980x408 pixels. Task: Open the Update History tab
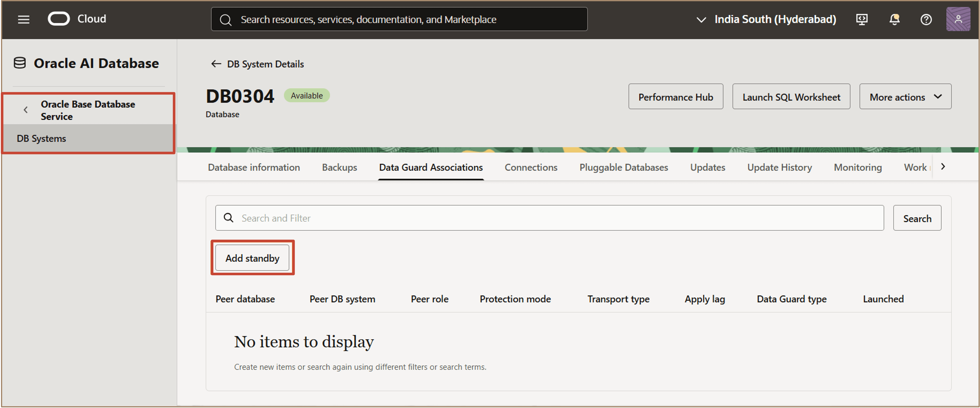pyautogui.click(x=779, y=167)
